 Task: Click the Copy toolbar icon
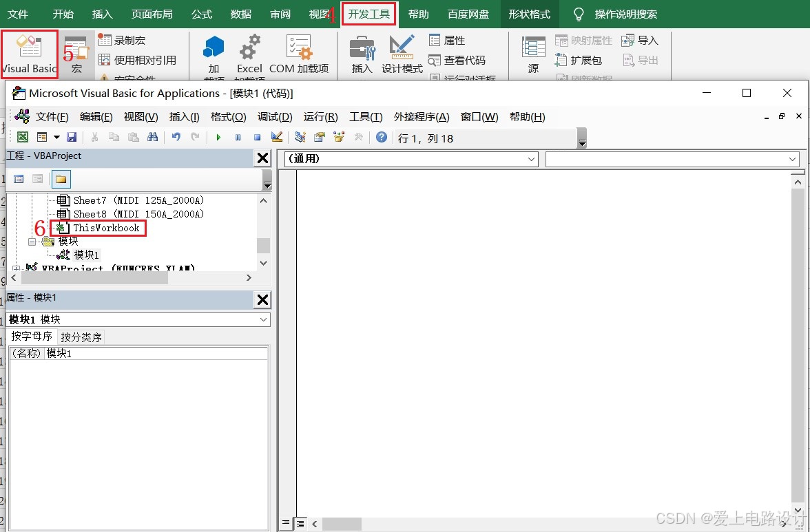[114, 137]
